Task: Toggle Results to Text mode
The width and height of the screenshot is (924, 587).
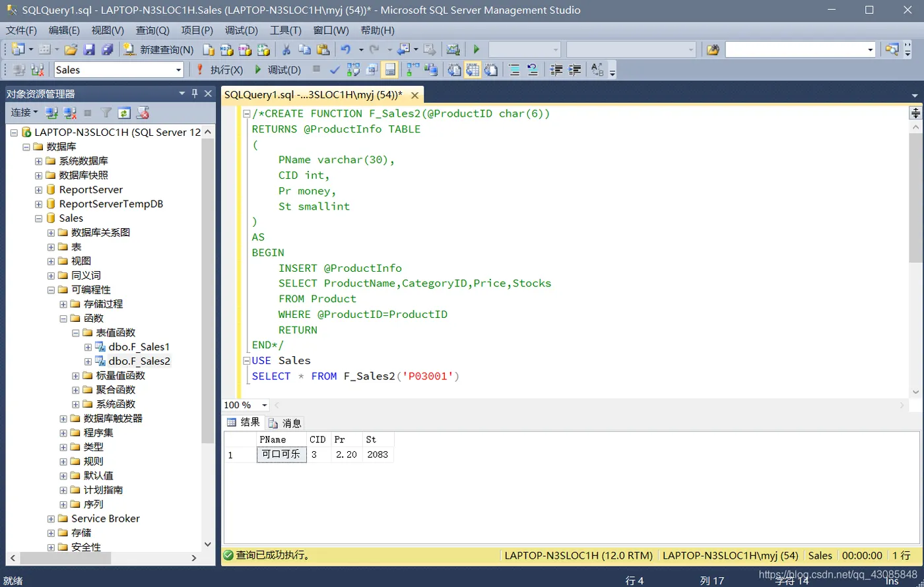Action: pos(454,70)
